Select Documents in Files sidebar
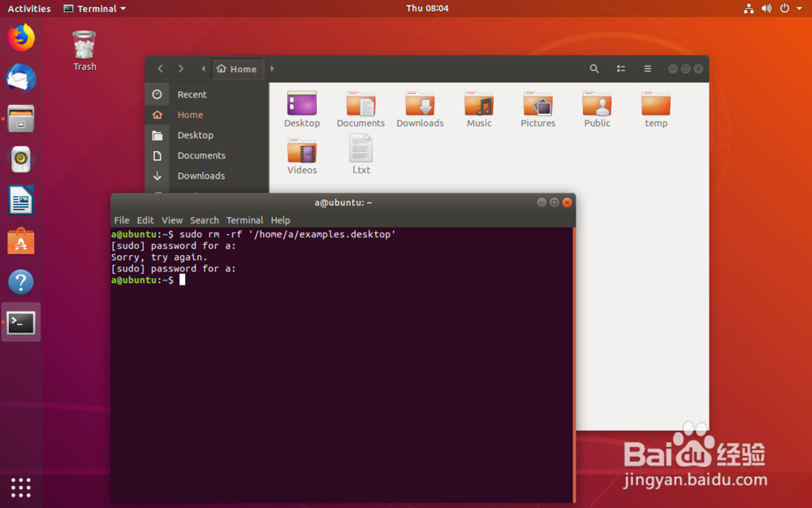 tap(207, 155)
